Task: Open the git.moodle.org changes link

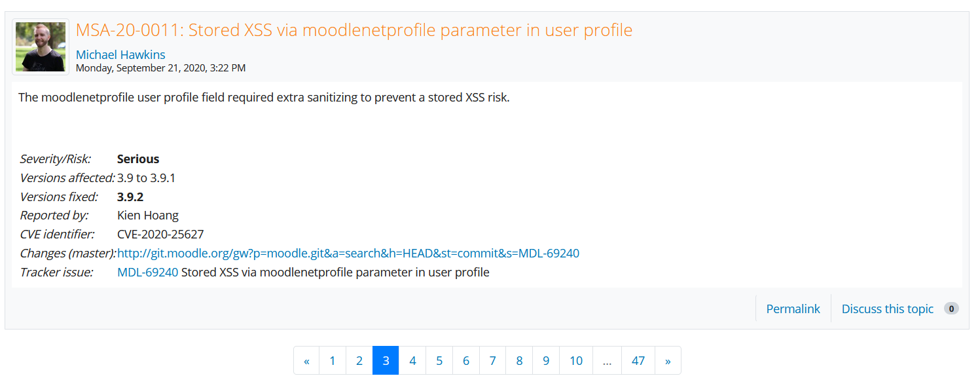Action: coord(348,253)
